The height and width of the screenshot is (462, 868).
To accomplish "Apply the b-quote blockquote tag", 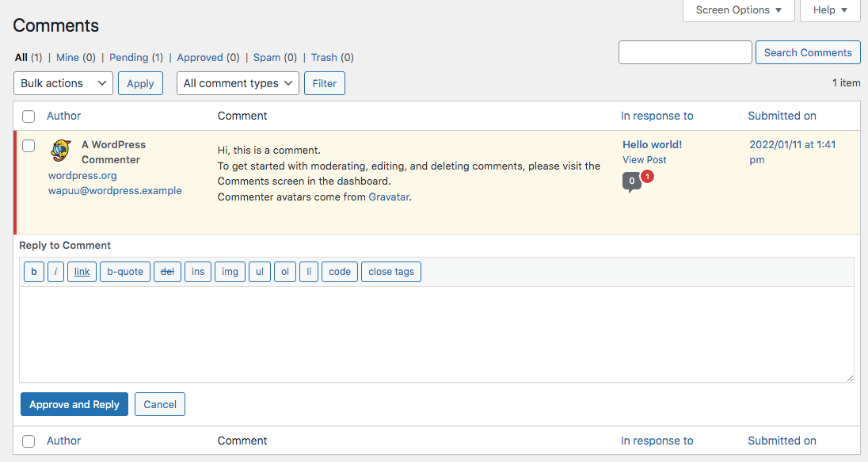I will (x=125, y=272).
